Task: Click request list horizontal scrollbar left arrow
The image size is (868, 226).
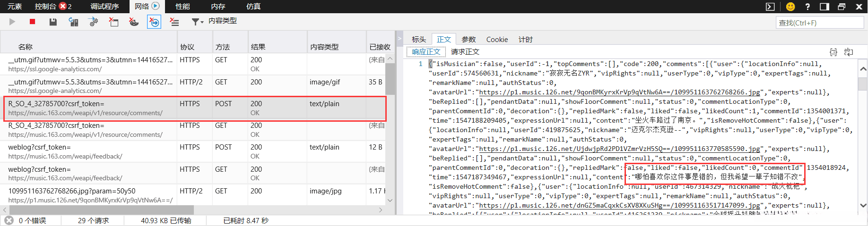Action: (5, 209)
